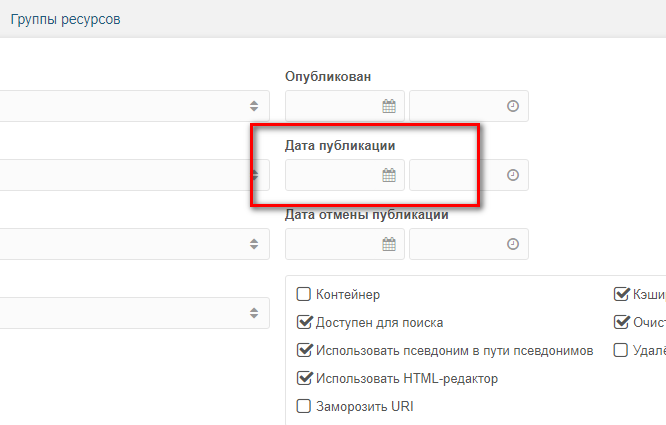Enable the Контейнер checkbox
The image size is (666, 425).
[x=304, y=295]
